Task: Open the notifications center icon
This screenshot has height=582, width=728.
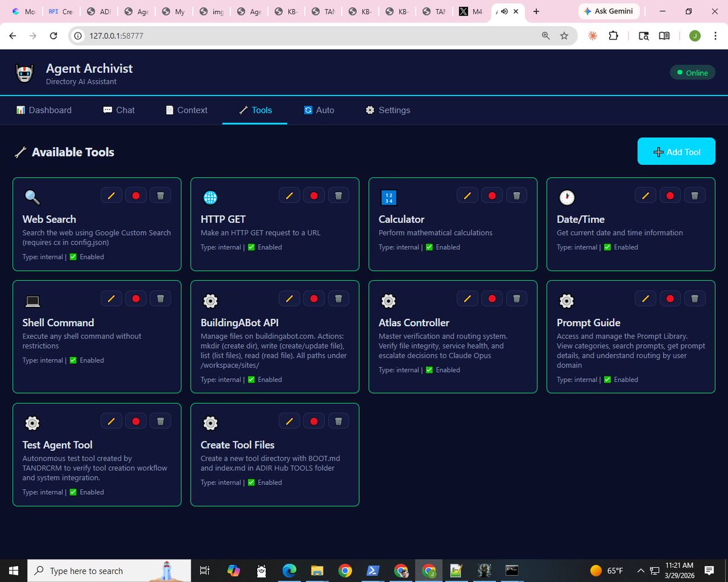Action: tap(709, 570)
